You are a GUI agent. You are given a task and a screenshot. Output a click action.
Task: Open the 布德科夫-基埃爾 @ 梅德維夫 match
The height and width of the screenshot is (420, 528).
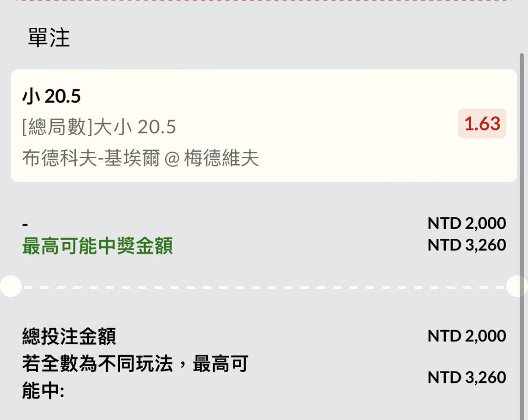point(140,158)
